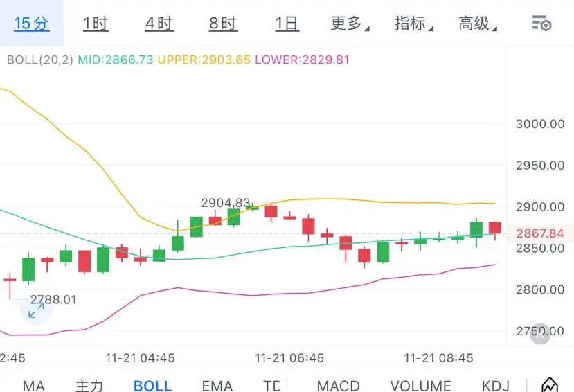Click the MID:2866.73 value
This screenshot has height=392, width=574.
click(x=116, y=60)
